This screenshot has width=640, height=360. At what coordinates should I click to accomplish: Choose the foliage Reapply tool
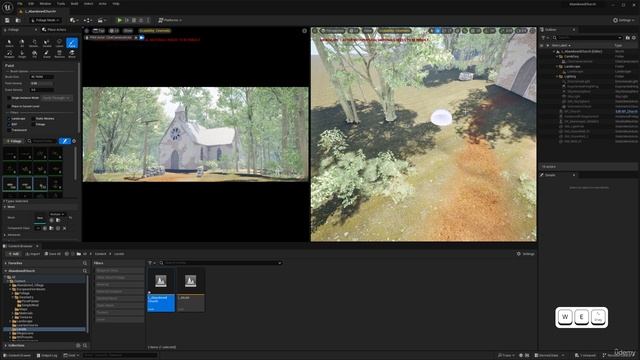click(9, 54)
